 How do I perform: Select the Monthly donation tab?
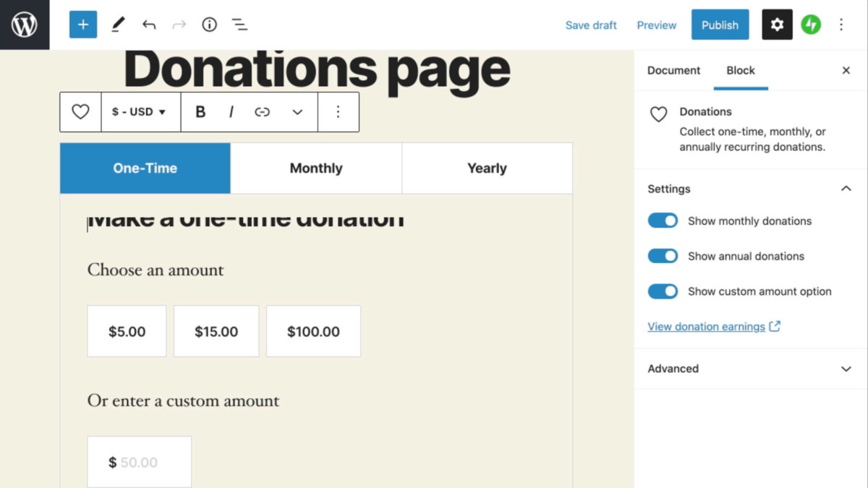pyautogui.click(x=316, y=168)
